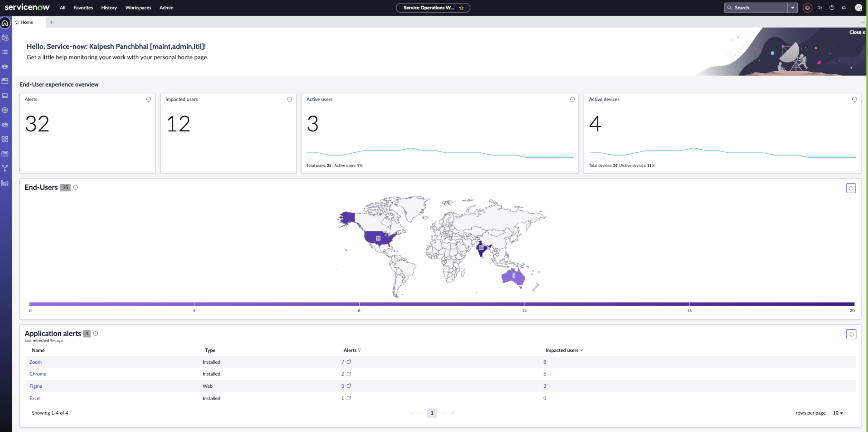Open Excel alerts external link icon

tap(349, 398)
